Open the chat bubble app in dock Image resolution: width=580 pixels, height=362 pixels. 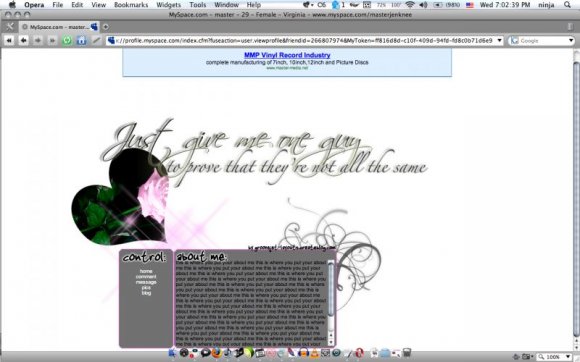[206, 353]
